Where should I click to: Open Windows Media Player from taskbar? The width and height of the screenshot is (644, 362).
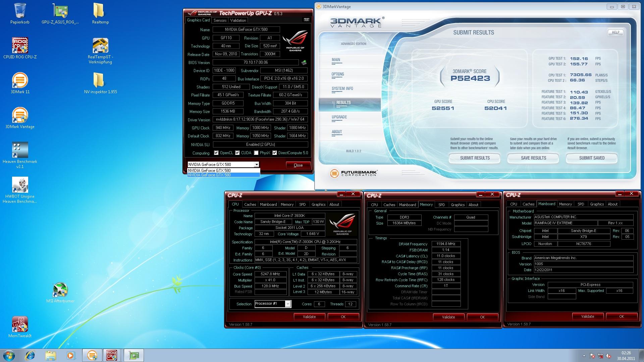click(x=71, y=355)
